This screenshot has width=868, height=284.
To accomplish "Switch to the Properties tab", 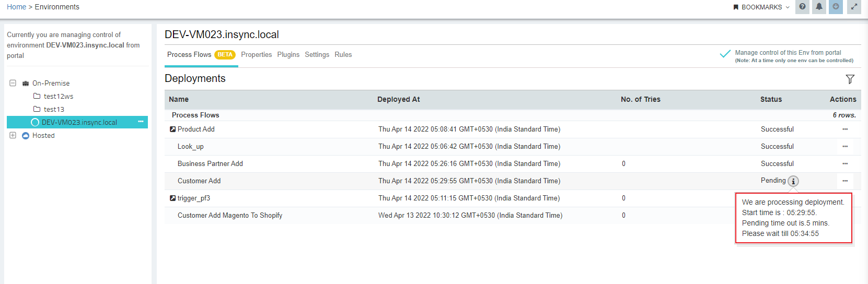I will (256, 55).
